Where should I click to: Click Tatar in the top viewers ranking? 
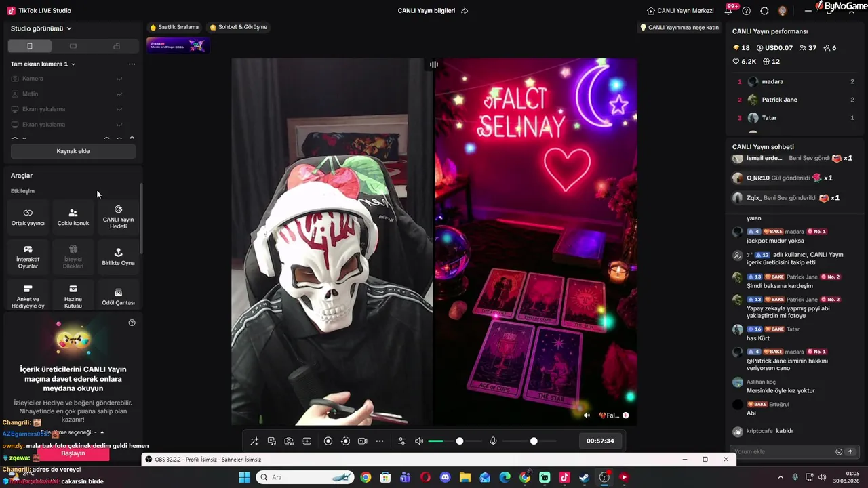tap(769, 118)
